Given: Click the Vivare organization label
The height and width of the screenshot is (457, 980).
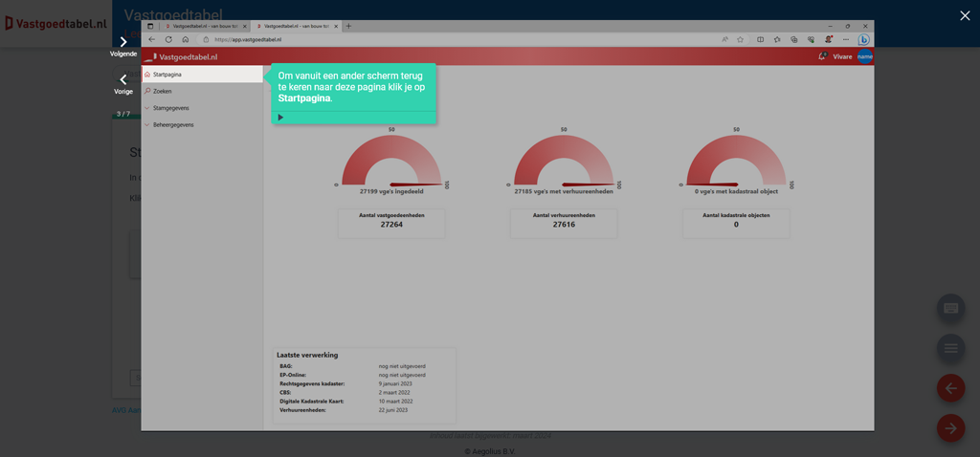Looking at the screenshot, I should click(842, 57).
